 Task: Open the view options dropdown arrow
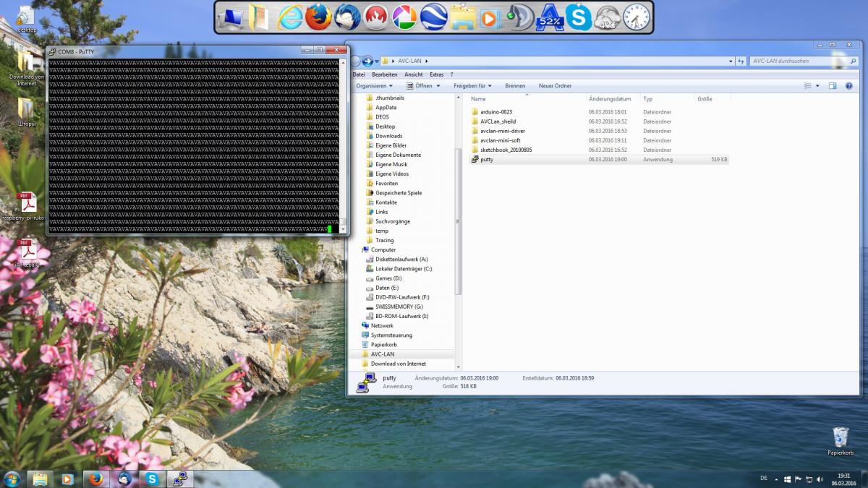(818, 86)
